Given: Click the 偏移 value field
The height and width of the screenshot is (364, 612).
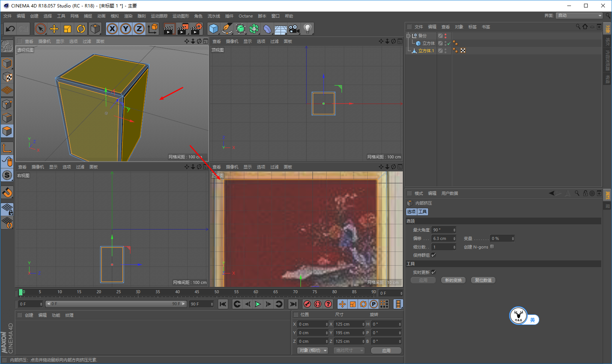Looking at the screenshot, I should (444, 238).
